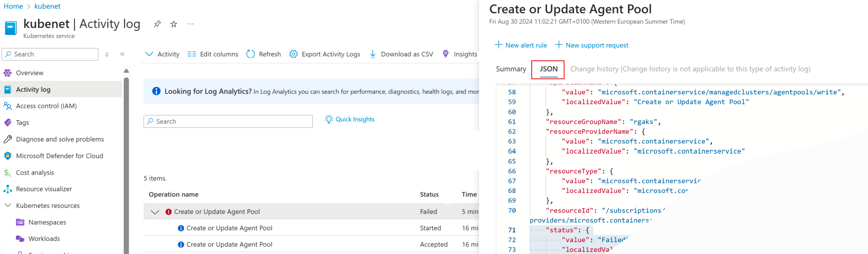The width and height of the screenshot is (868, 254).
Task: Open Export Activity Logs settings
Action: pyautogui.click(x=325, y=54)
